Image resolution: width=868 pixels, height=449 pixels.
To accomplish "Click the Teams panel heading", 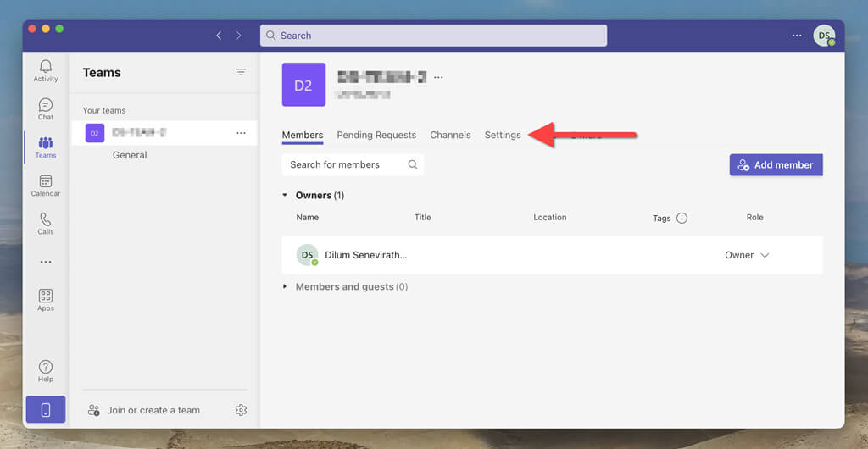I will point(102,73).
